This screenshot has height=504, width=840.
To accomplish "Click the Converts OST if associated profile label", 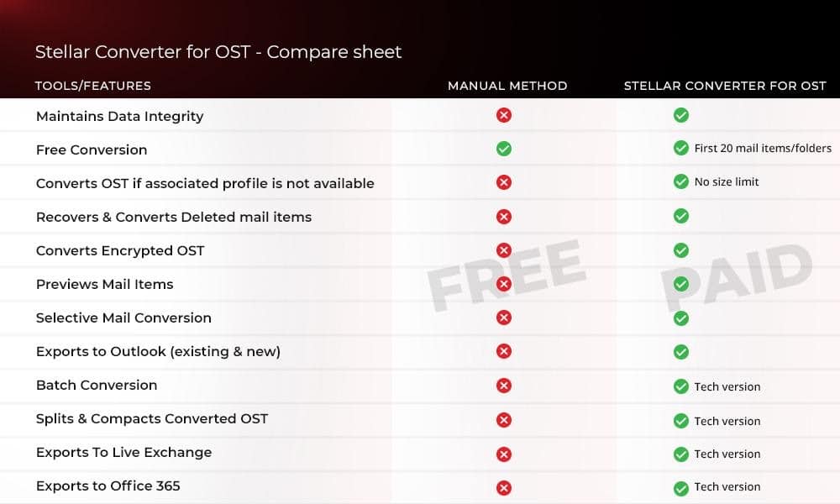I will coord(205,184).
